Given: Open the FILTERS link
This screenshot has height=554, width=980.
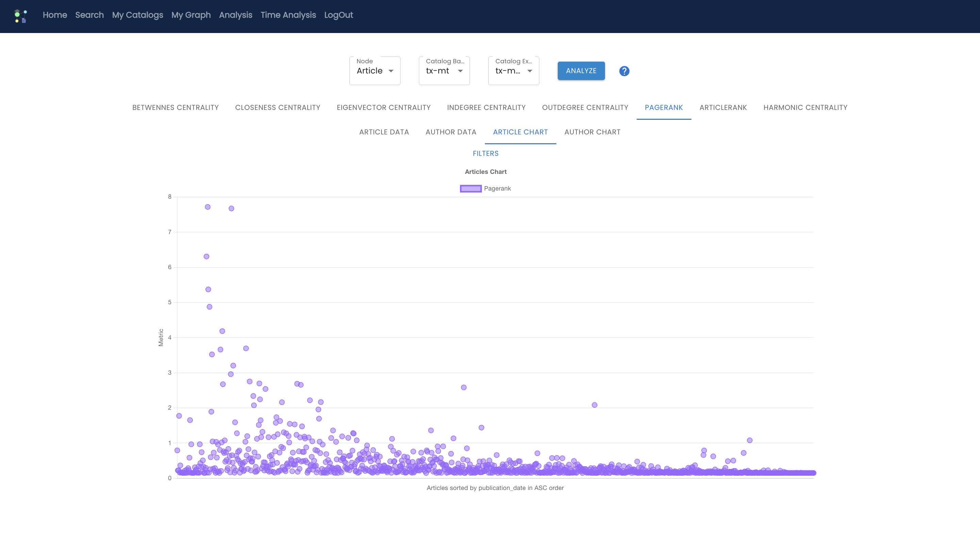Looking at the screenshot, I should (x=486, y=153).
